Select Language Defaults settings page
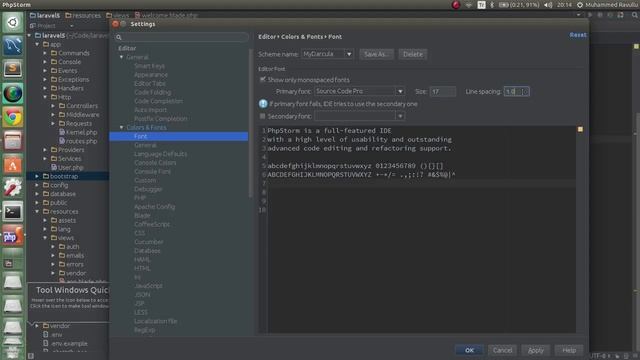640x360 pixels. tap(160, 154)
